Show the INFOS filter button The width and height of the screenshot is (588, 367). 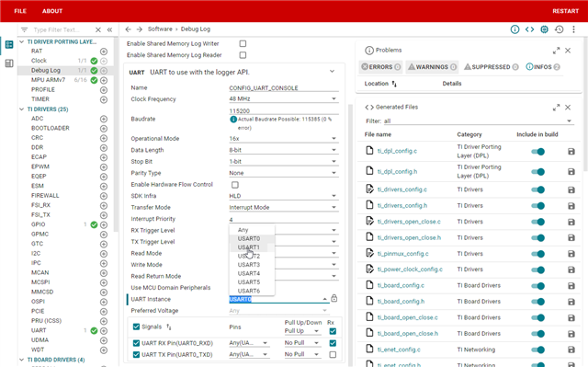pyautogui.click(x=543, y=67)
